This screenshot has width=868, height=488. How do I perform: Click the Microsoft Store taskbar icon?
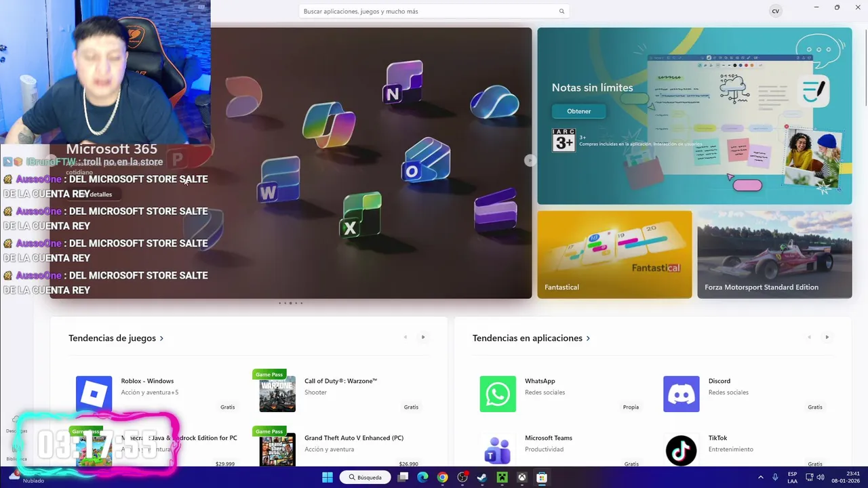pos(541,477)
